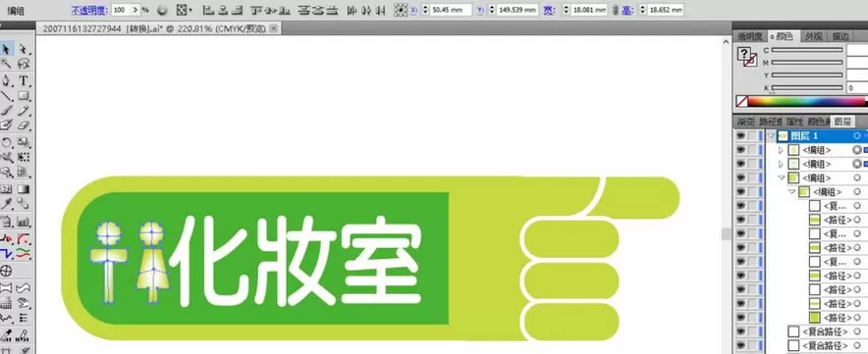Select the Eyedropper tool
This screenshot has width=868, height=354.
pyautogui.click(x=7, y=204)
